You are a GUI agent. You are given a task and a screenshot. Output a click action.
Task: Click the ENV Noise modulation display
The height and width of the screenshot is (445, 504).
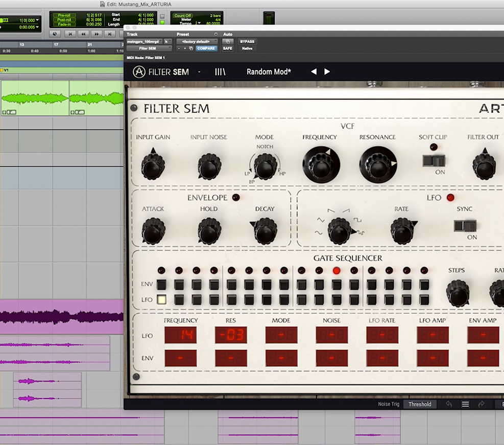[x=332, y=358]
